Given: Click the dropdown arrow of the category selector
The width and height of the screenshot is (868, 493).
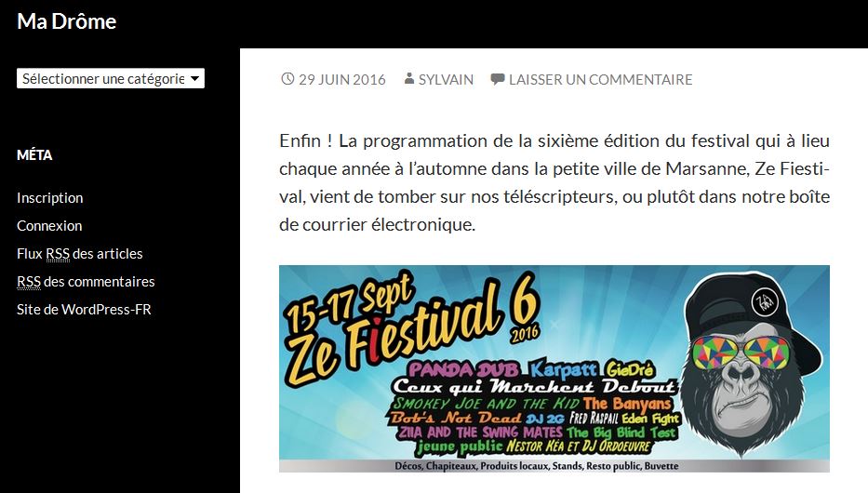Looking at the screenshot, I should 194,78.
